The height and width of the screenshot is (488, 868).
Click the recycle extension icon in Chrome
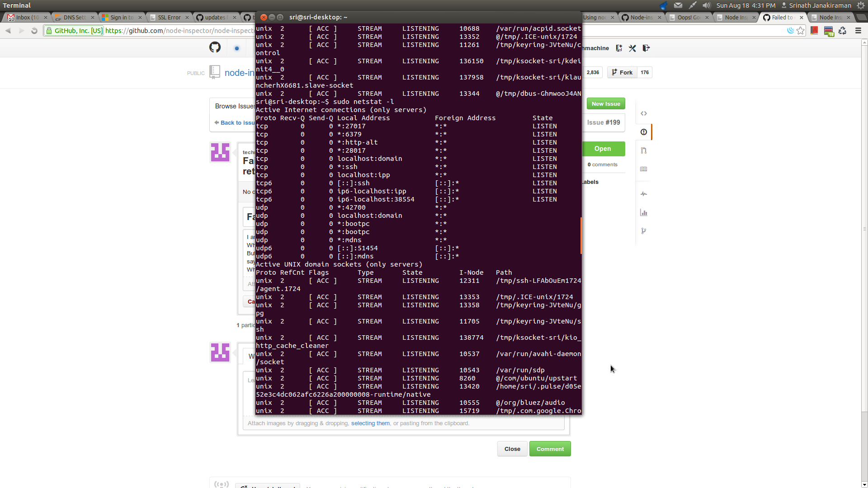[x=843, y=31]
